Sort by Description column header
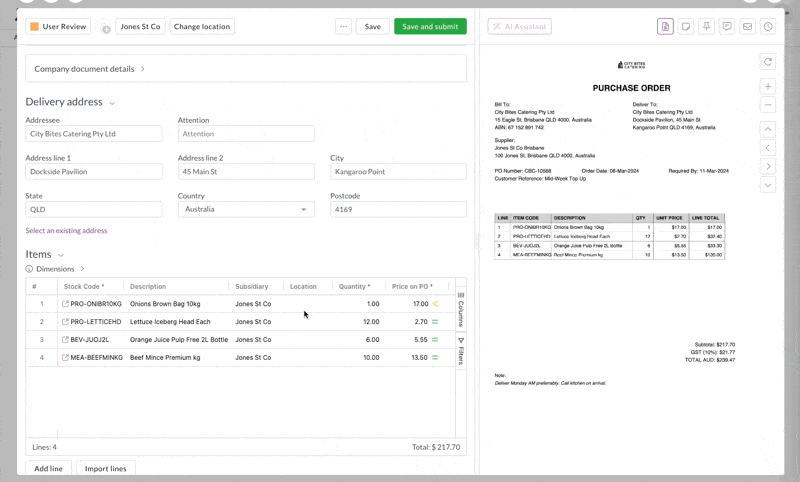Image resolution: width=800 pixels, height=482 pixels. pos(148,287)
